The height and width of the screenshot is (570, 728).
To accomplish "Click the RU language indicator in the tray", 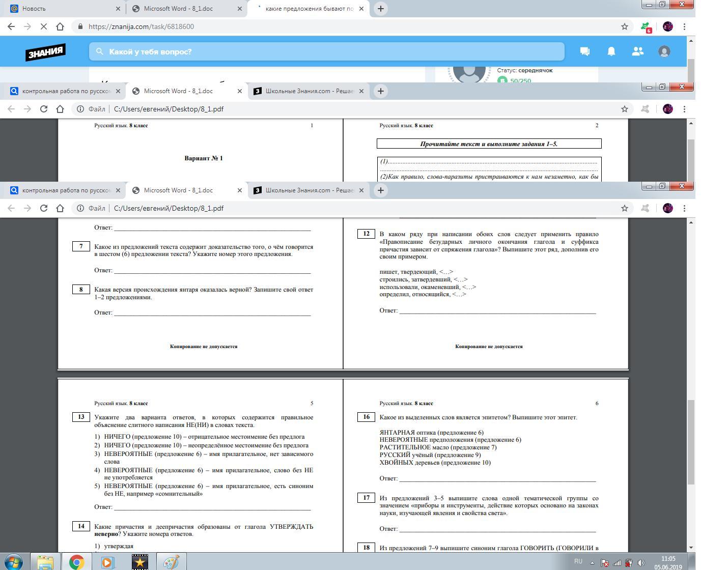I will pyautogui.click(x=578, y=561).
